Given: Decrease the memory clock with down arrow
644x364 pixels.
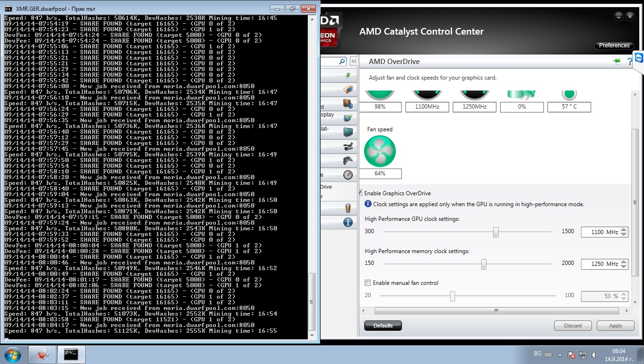Looking at the screenshot, I should click(x=624, y=266).
